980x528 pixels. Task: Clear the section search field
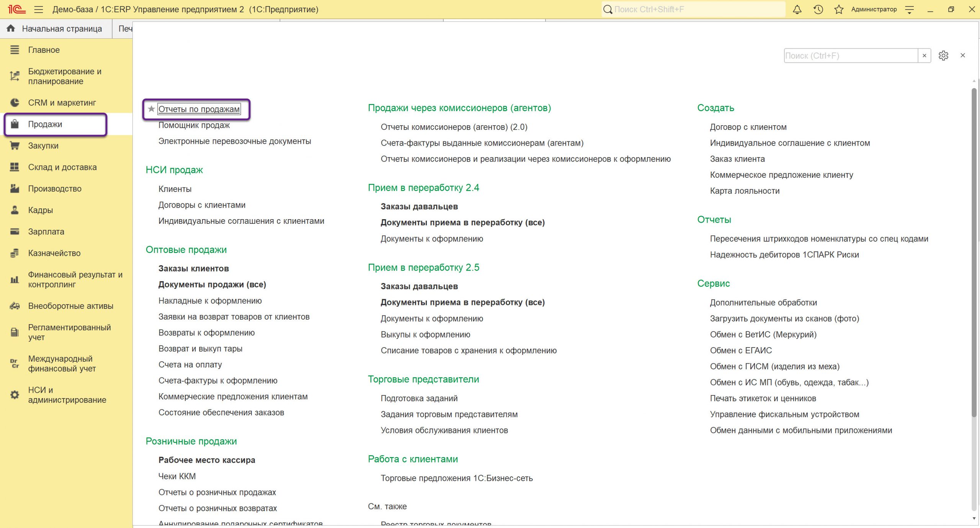924,56
